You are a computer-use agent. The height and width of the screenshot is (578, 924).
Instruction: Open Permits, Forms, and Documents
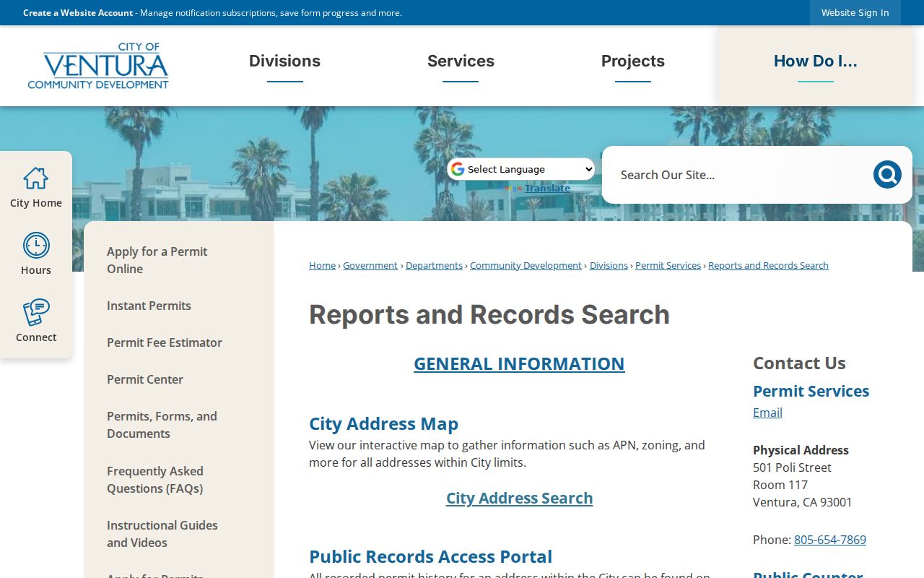click(x=162, y=425)
